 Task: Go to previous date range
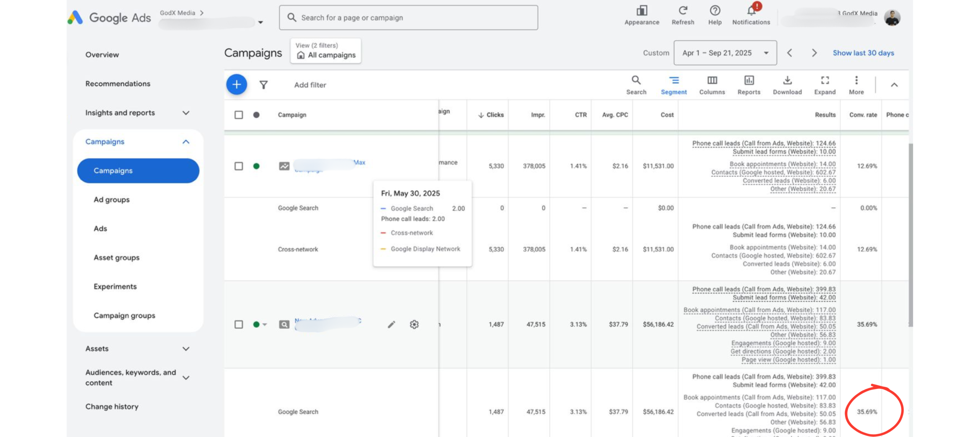[789, 53]
